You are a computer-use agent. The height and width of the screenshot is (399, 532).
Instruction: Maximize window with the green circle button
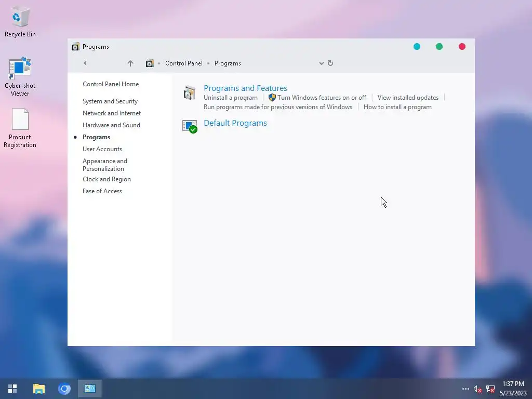coord(439,46)
